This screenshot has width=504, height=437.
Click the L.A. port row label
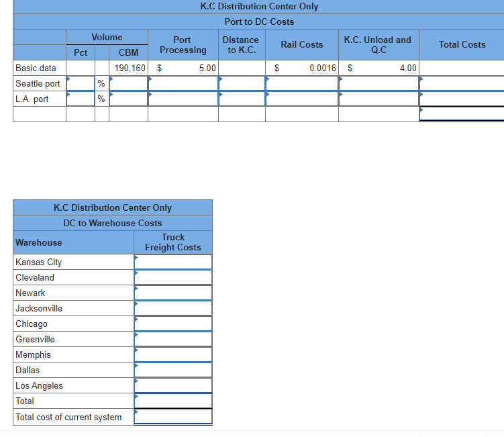[32, 99]
